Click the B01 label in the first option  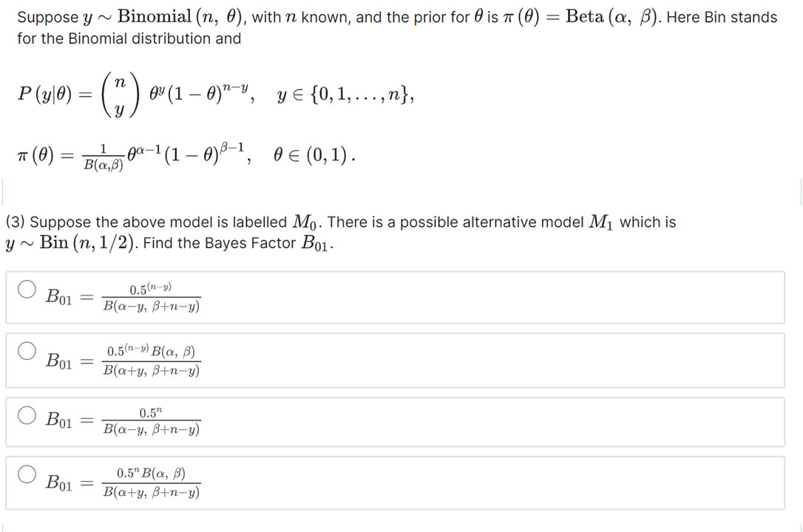click(x=61, y=297)
